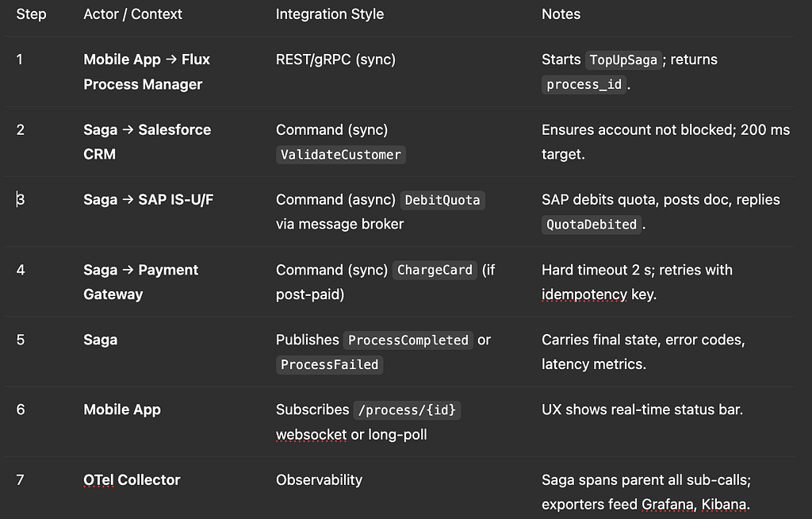Click the "OTel Collector" actor cell
The width and height of the screenshot is (812, 519).
(x=132, y=480)
